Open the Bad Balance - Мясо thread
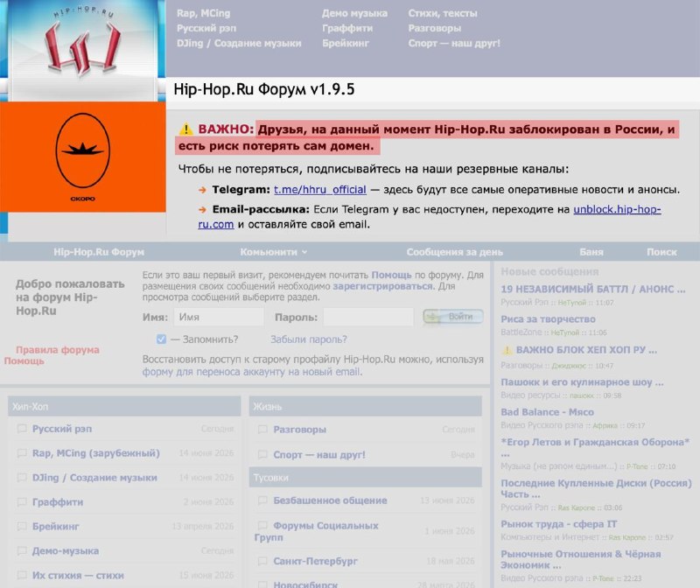Viewport: 700px width, 588px height. [x=547, y=412]
